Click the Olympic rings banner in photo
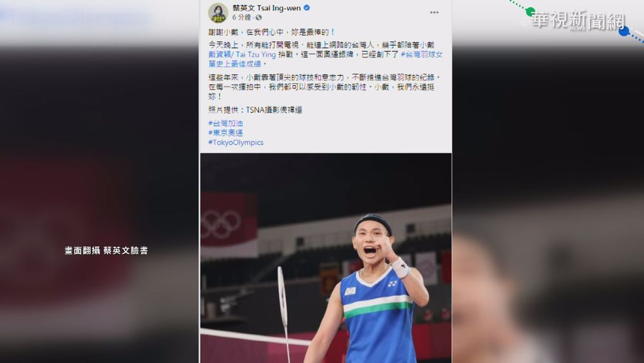This screenshot has width=644, height=363. [x=220, y=225]
